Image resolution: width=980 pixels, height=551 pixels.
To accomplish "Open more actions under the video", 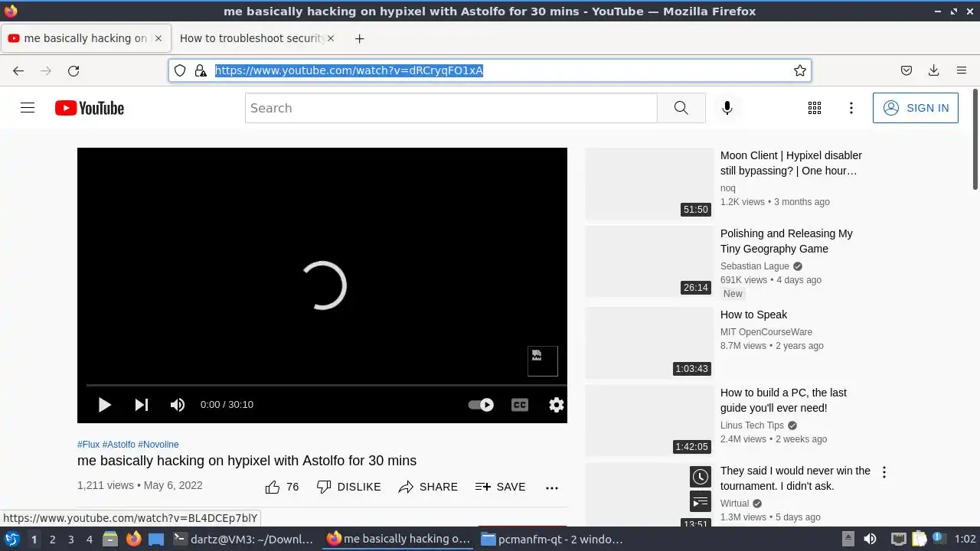I will [552, 487].
